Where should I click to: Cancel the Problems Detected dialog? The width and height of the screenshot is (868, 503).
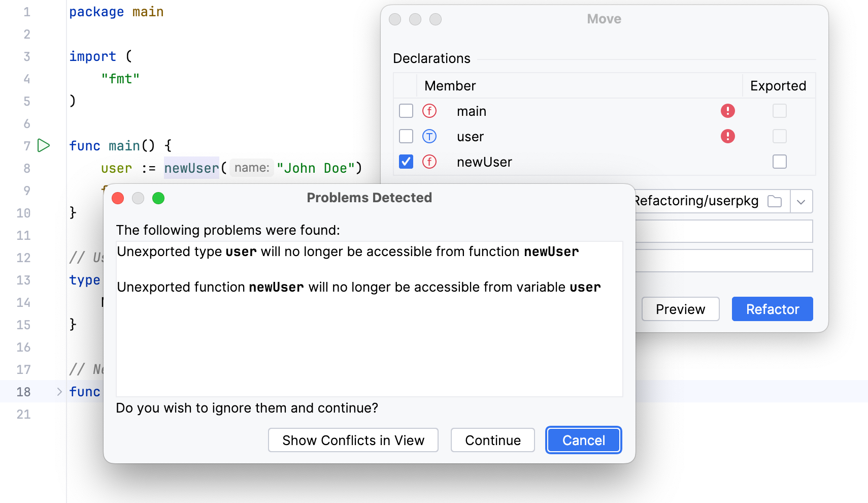(x=583, y=440)
